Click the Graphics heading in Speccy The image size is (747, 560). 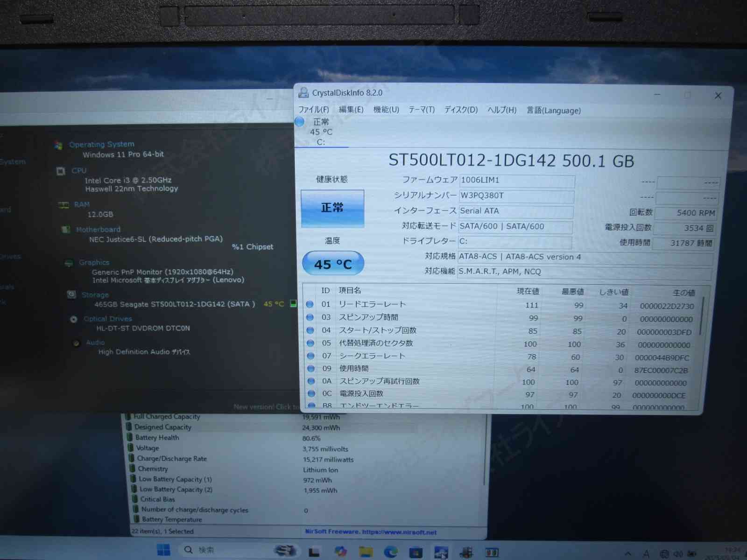(94, 263)
